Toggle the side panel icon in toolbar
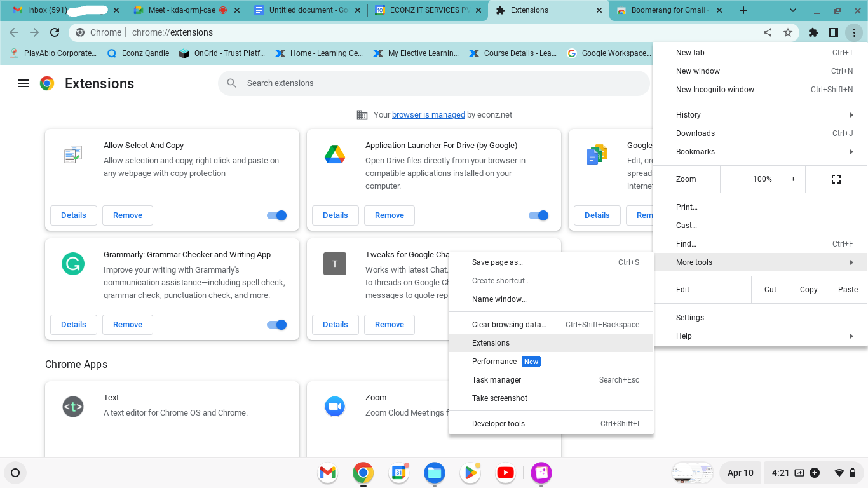 pos(834,32)
